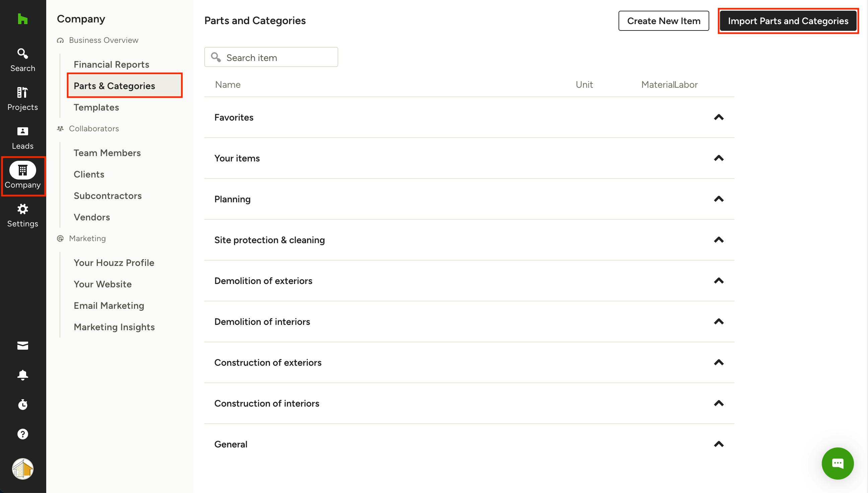Open the green chat support bubble
The width and height of the screenshot is (868, 493).
(837, 463)
